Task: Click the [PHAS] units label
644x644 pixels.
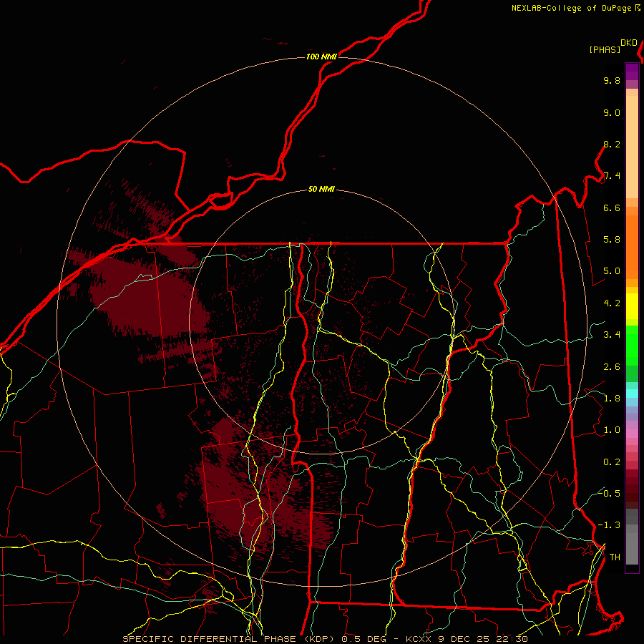Action: [x=605, y=50]
